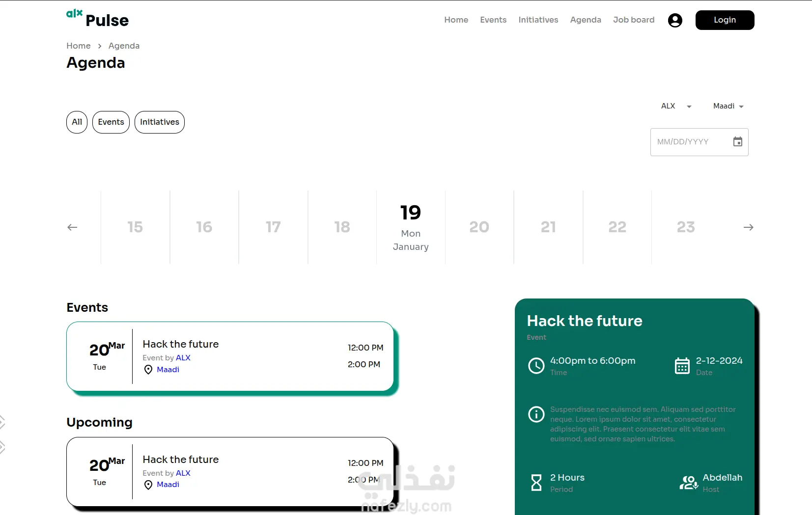Select day 18 in the date strip
The height and width of the screenshot is (515, 812).
342,227
